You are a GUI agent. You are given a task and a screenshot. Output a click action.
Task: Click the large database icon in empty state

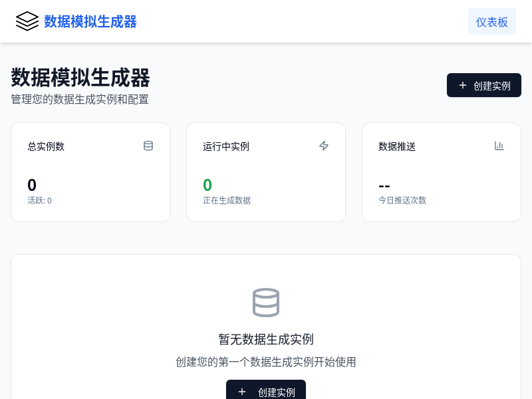pyautogui.click(x=266, y=303)
